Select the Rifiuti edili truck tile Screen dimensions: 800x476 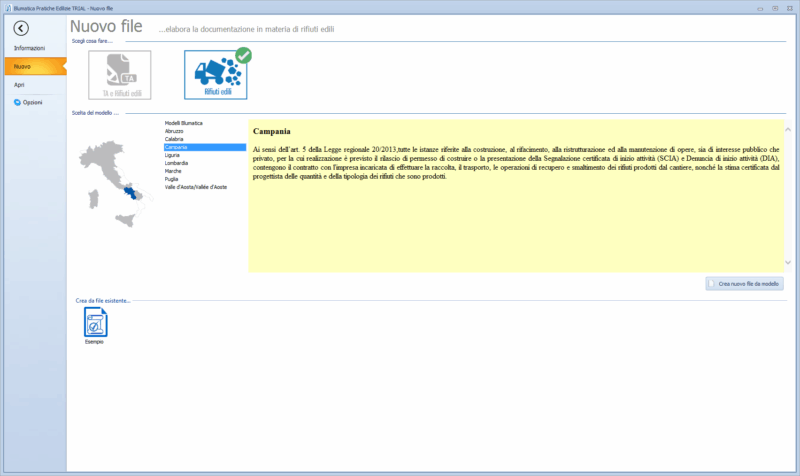pyautogui.click(x=215, y=76)
